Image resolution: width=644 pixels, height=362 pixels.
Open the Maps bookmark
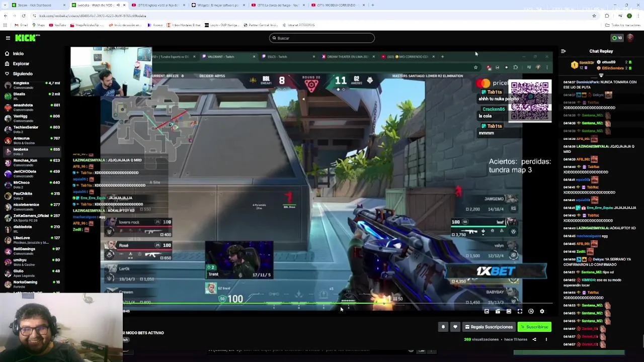(x=38, y=25)
